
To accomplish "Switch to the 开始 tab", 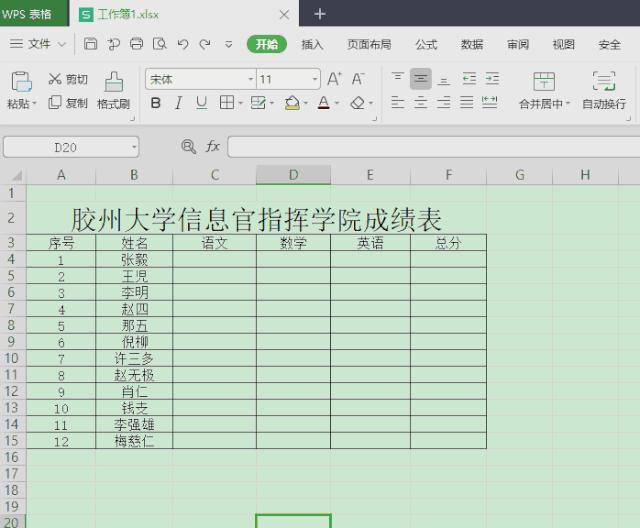I will [x=267, y=44].
